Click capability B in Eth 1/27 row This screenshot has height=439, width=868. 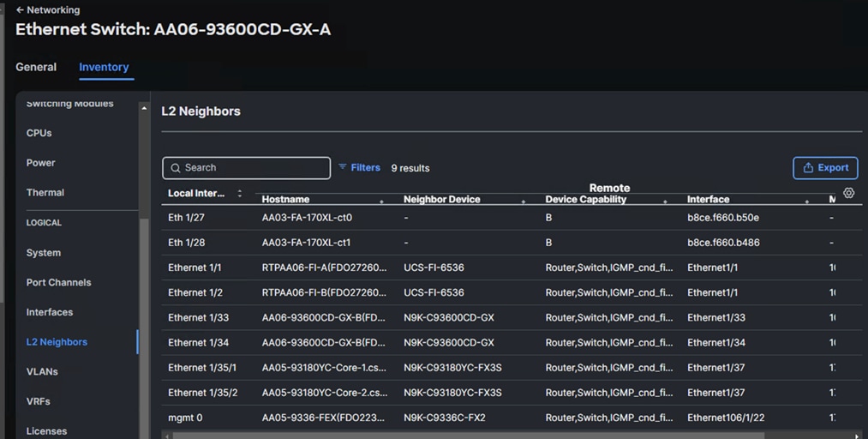[548, 218]
